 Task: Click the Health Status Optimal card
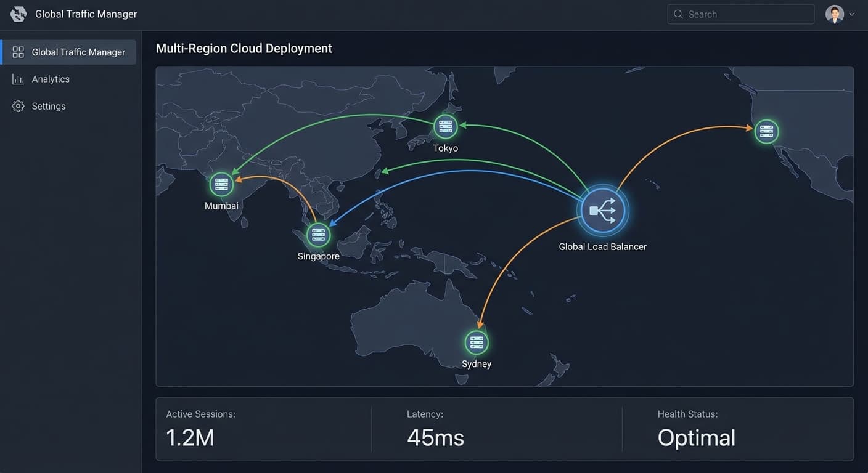(738, 429)
